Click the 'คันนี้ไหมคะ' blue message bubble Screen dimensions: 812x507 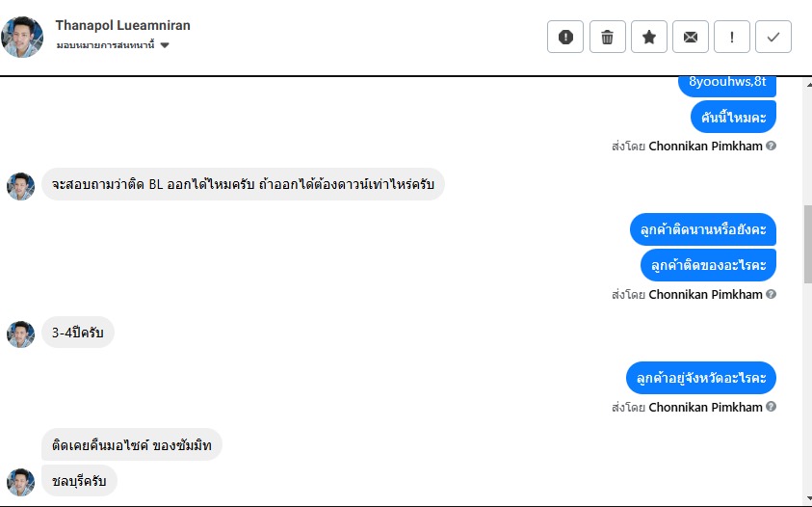[x=733, y=118]
